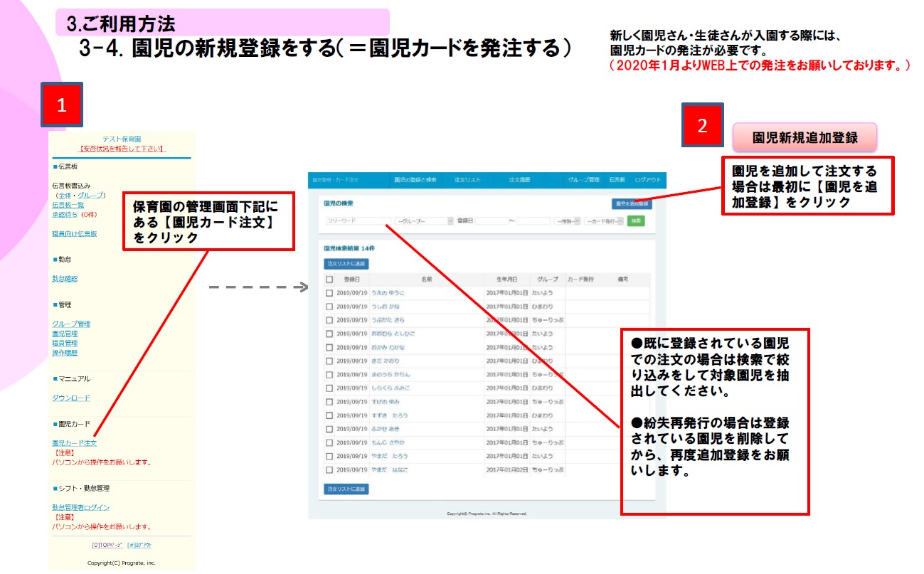Click the green 検索 search button
Screen dimensions: 924x574
click(636, 221)
